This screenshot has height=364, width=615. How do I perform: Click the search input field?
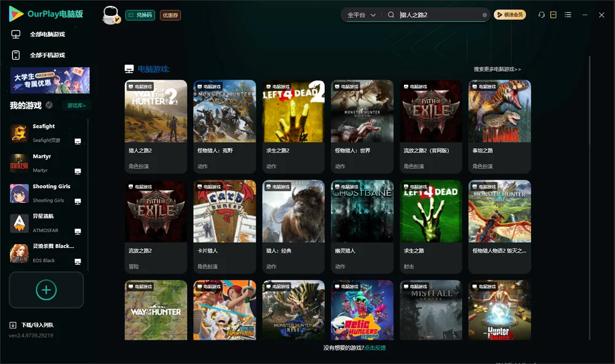coord(440,15)
